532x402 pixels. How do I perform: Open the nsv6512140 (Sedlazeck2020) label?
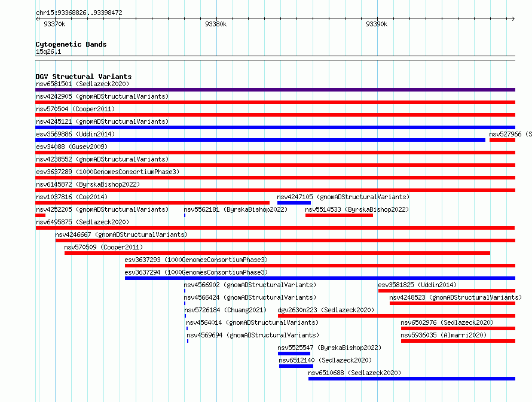pyautogui.click(x=325, y=360)
